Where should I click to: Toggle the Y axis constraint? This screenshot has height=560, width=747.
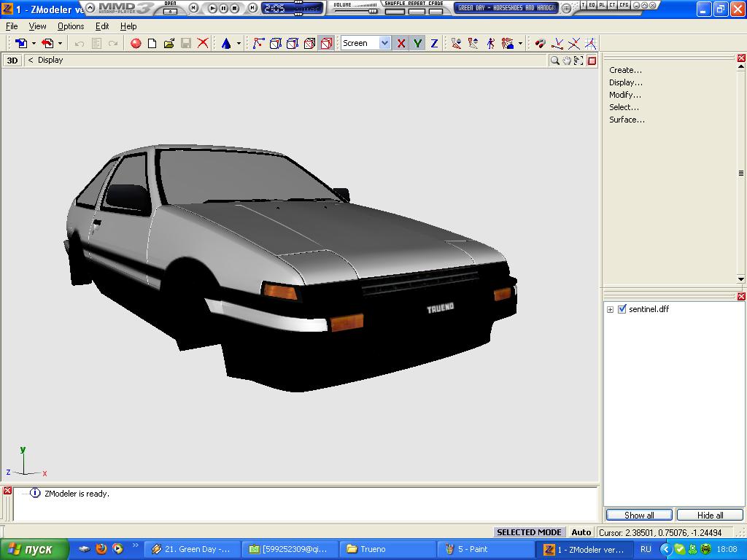pos(417,44)
